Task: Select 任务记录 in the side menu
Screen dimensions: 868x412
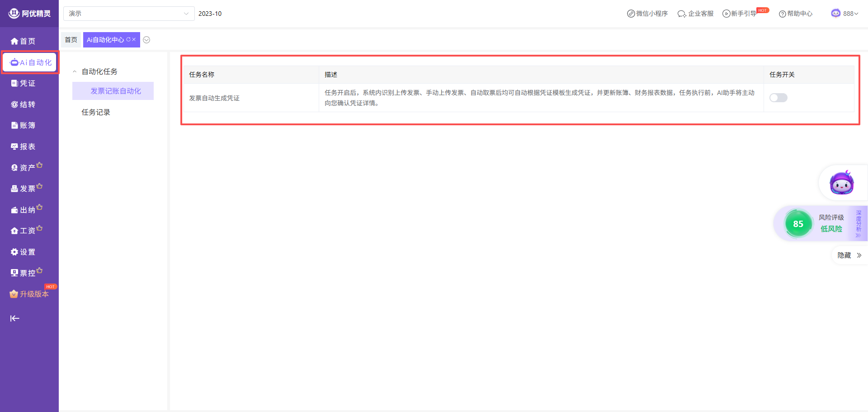Action: [x=96, y=112]
